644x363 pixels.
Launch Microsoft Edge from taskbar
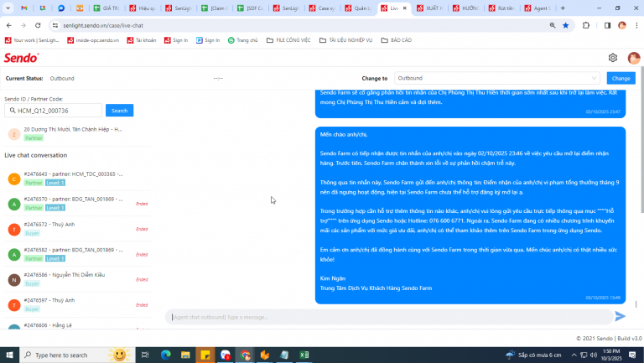pyautogui.click(x=165, y=355)
